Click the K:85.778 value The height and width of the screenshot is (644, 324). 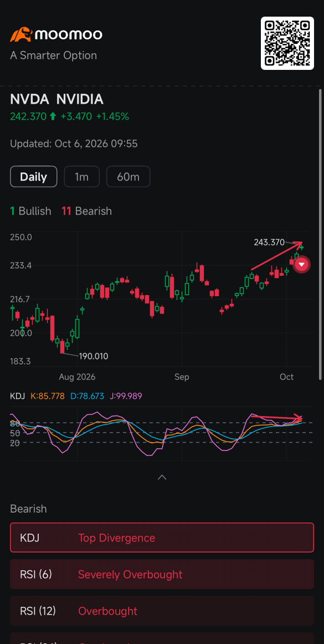(x=48, y=397)
